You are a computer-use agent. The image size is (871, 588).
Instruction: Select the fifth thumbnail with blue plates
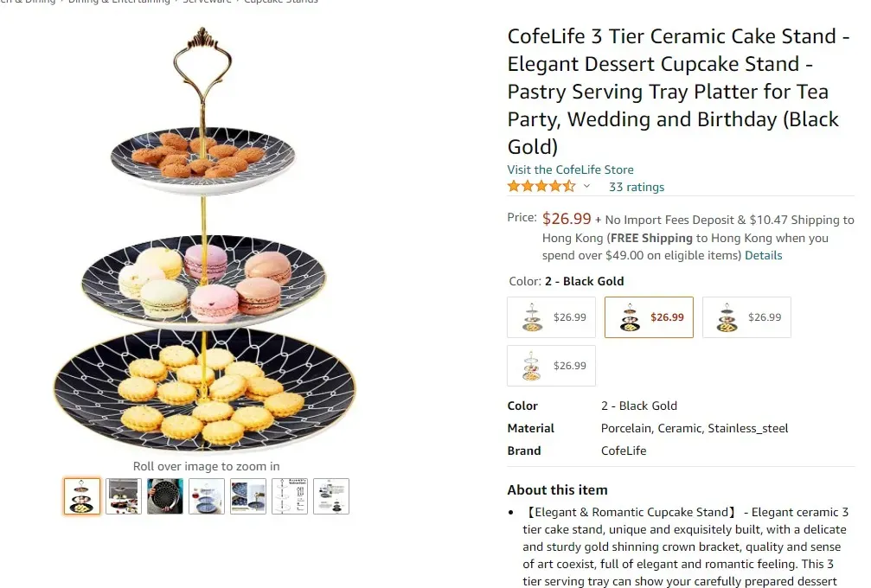pos(247,495)
